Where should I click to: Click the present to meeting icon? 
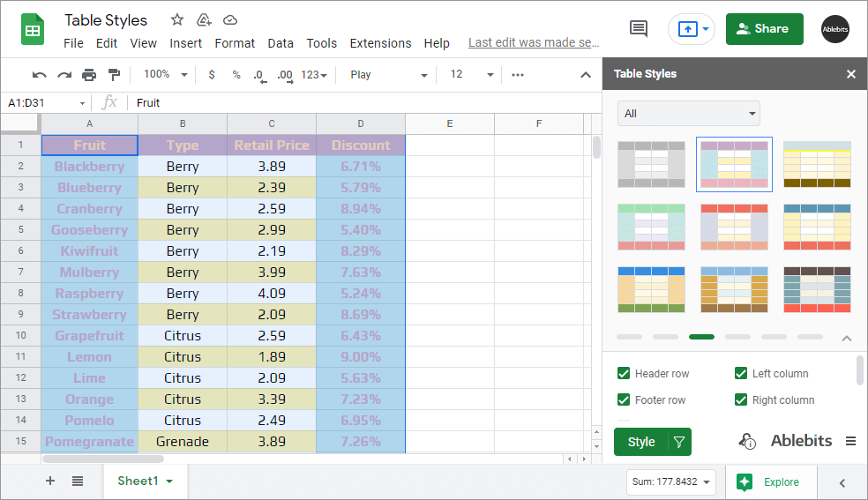pyautogui.click(x=687, y=29)
